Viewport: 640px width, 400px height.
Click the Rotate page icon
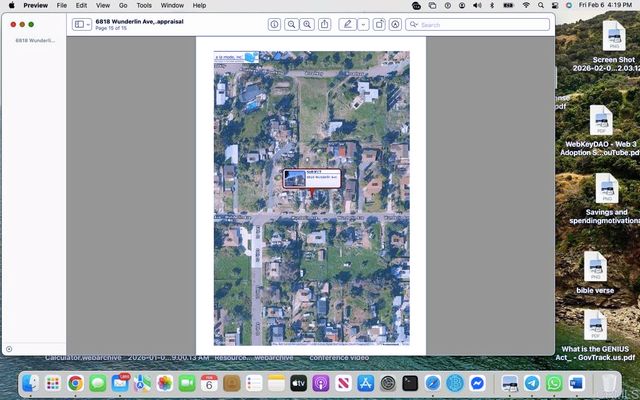pos(379,24)
